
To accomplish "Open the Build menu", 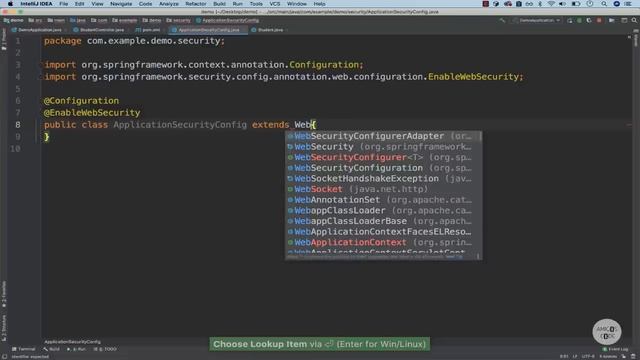I will 219,4.
